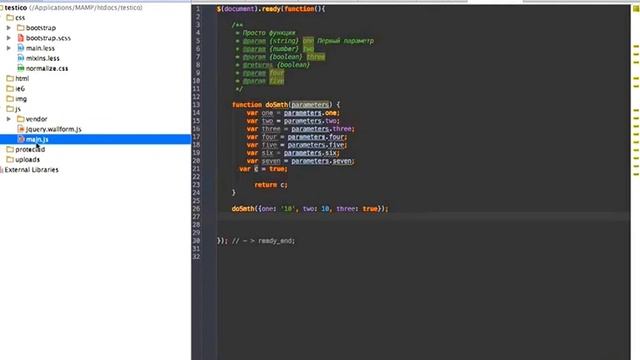
Task: Click the inspection status indicator above the error stripe
Action: click(x=636, y=9)
